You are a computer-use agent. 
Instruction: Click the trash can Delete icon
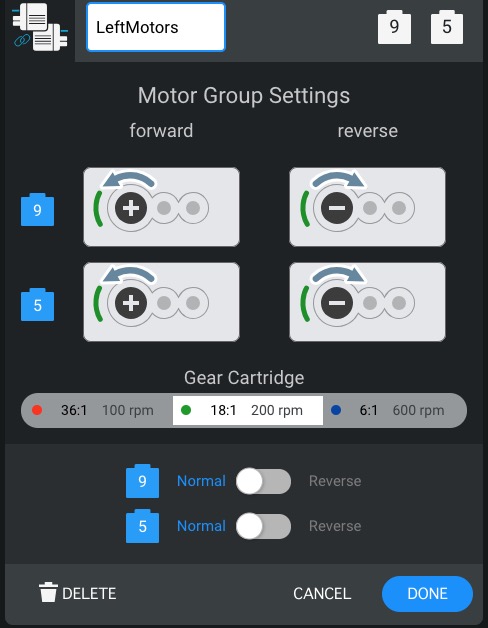48,592
